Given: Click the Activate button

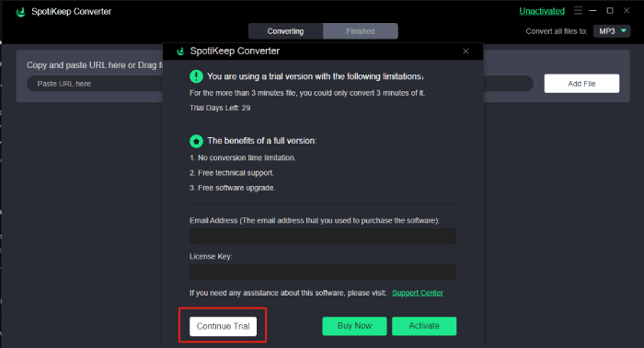Looking at the screenshot, I should coord(424,326).
